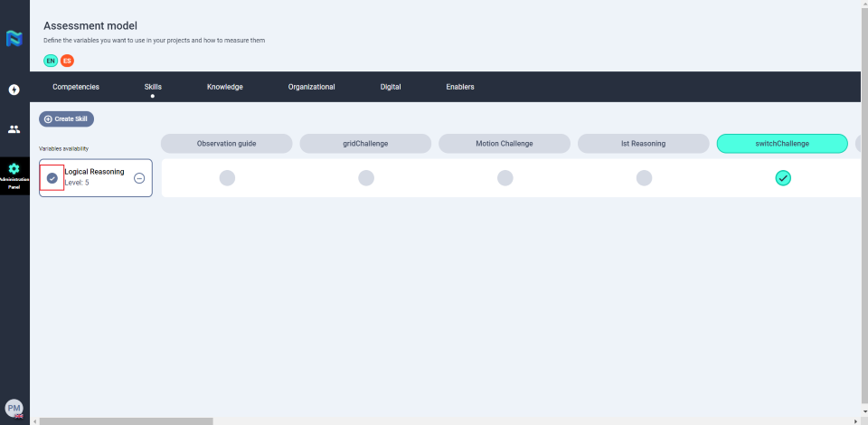868x425 pixels.
Task: Click the PM user avatar
Action: click(14, 408)
